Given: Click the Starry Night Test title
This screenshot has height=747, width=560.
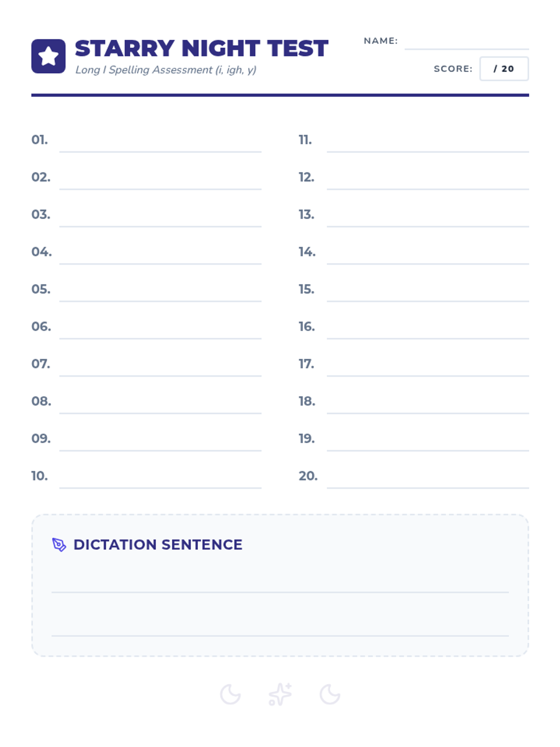Looking at the screenshot, I should click(x=202, y=49).
